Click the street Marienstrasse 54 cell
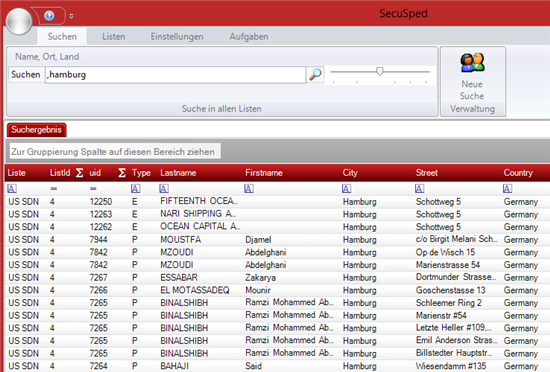 click(x=448, y=265)
